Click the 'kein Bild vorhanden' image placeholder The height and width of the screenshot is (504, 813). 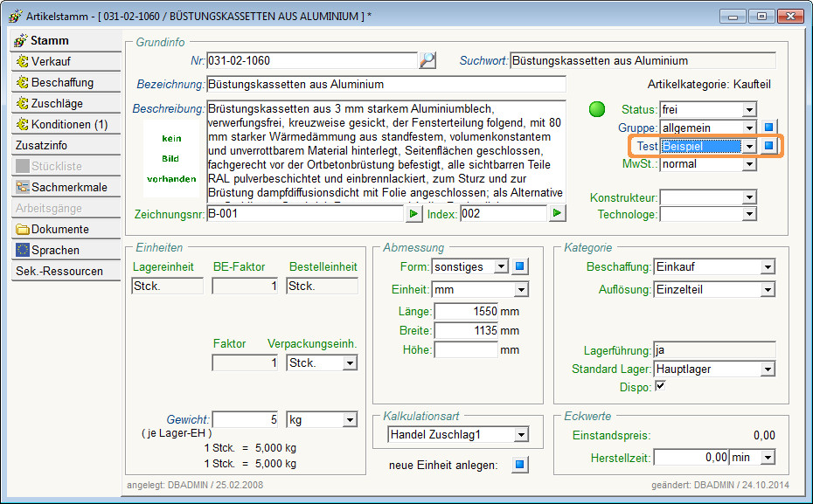click(171, 158)
